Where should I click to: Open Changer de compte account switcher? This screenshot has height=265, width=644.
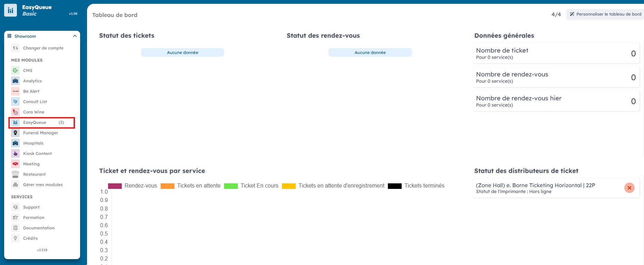pyautogui.click(x=43, y=48)
